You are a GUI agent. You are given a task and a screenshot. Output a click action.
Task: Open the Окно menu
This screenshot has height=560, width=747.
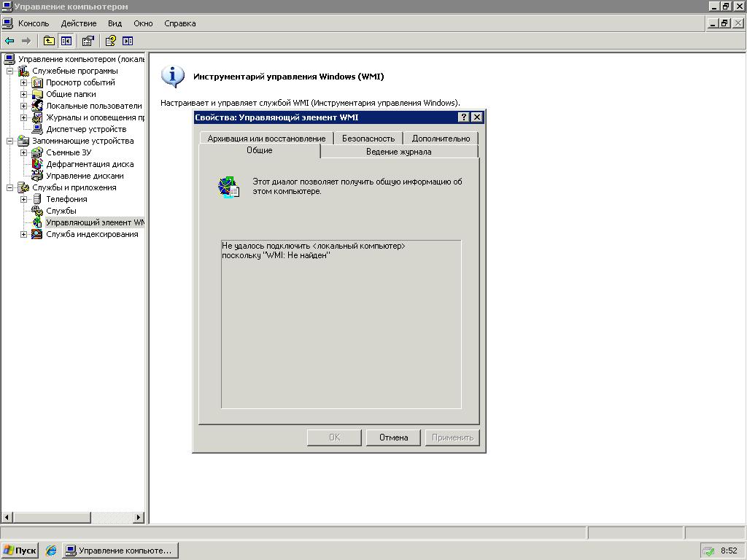143,23
